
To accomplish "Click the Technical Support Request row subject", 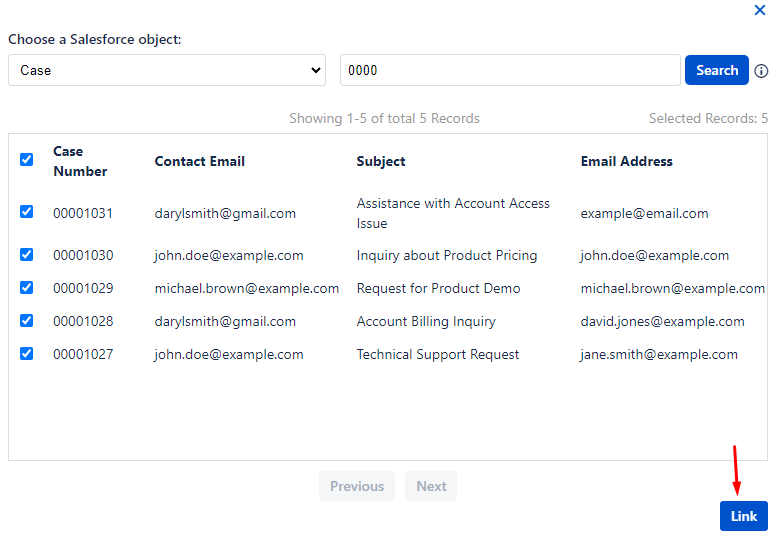I will [438, 354].
